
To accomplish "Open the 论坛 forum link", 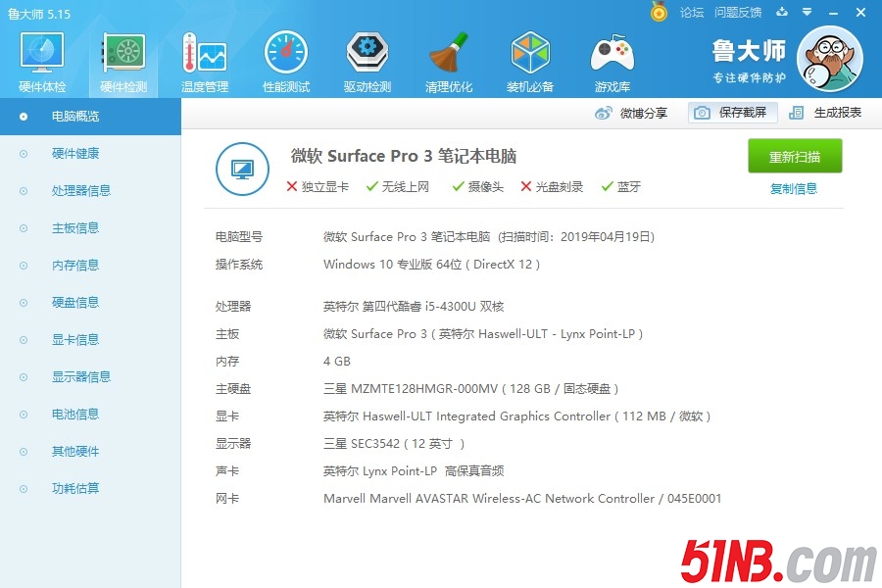I will click(x=692, y=13).
